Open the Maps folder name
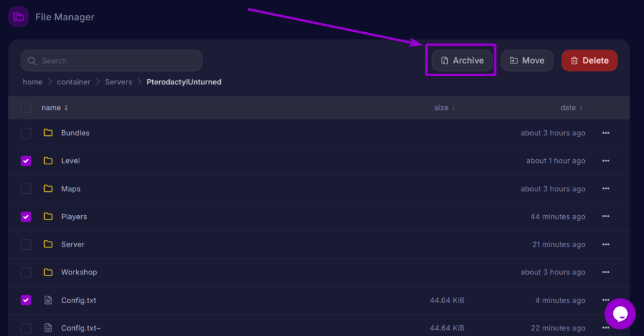This screenshot has height=336, width=644. 70,189
